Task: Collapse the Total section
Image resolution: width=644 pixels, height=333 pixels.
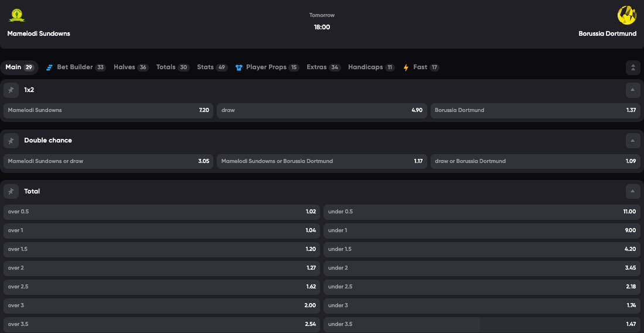Action: pyautogui.click(x=633, y=191)
